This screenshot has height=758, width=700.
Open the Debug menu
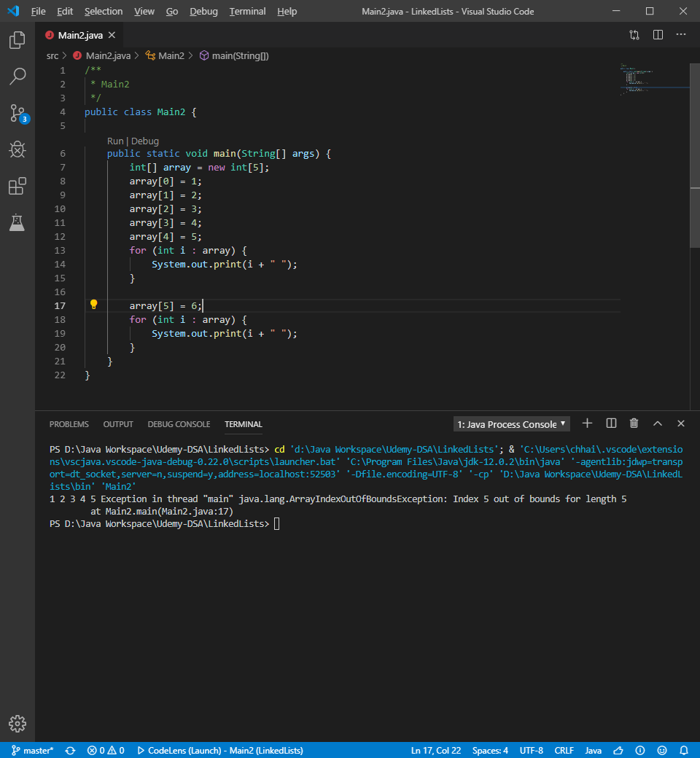pyautogui.click(x=203, y=11)
